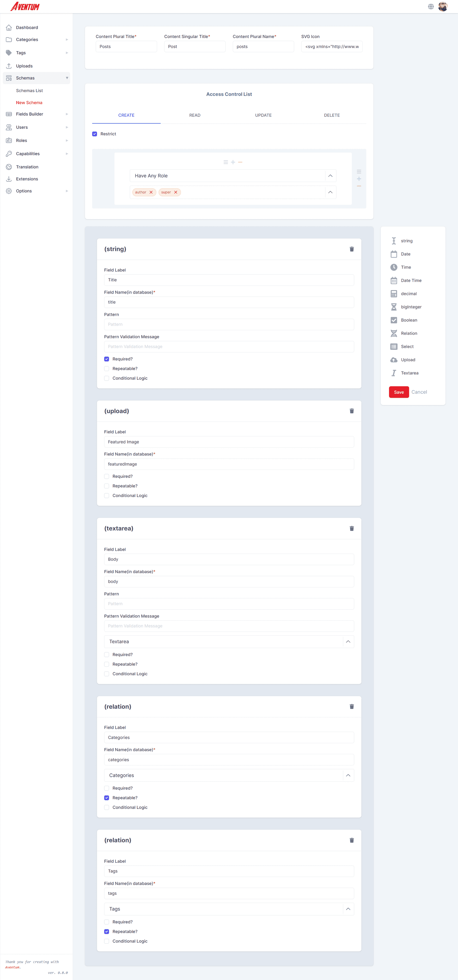
Task: Switch to the UPDATE tab
Action: (263, 115)
